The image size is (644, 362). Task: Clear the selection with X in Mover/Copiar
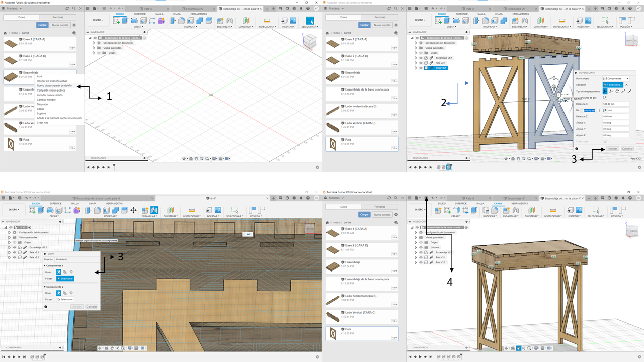click(x=626, y=85)
